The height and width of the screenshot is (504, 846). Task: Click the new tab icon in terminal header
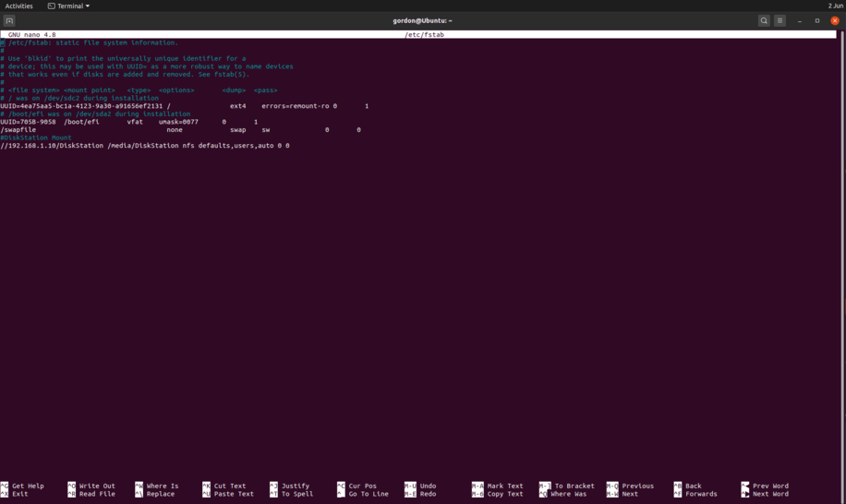coord(9,21)
